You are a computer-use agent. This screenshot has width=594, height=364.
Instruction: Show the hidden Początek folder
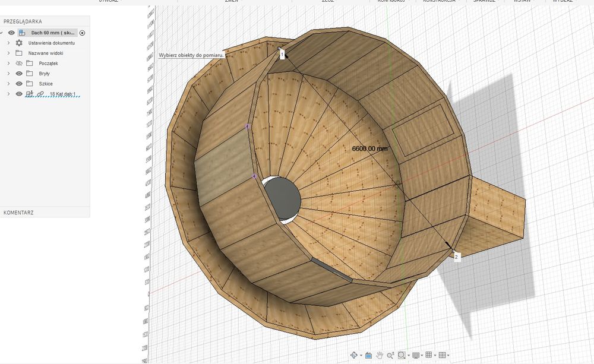pyautogui.click(x=19, y=64)
